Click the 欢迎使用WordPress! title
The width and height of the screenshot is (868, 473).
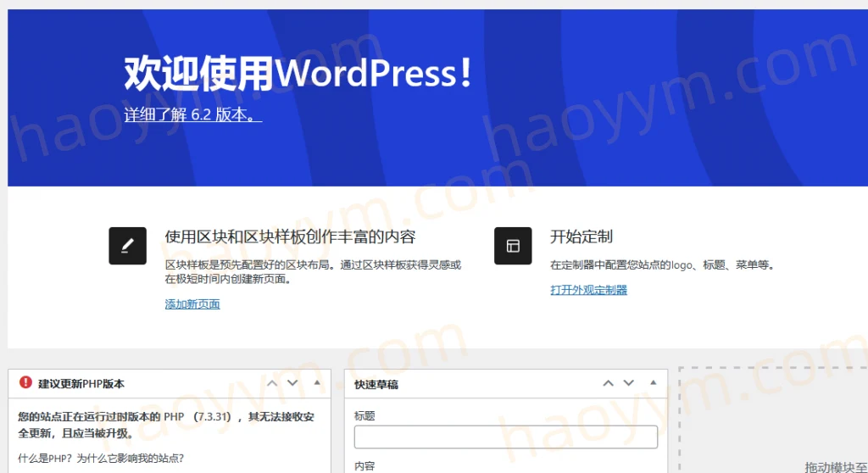point(298,73)
